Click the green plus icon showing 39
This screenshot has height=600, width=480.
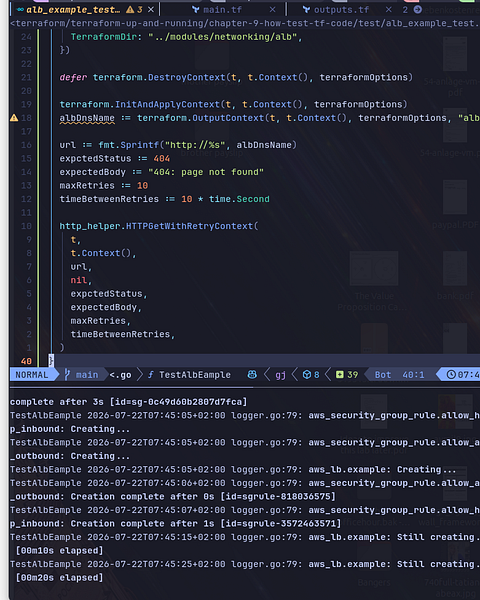point(340,375)
